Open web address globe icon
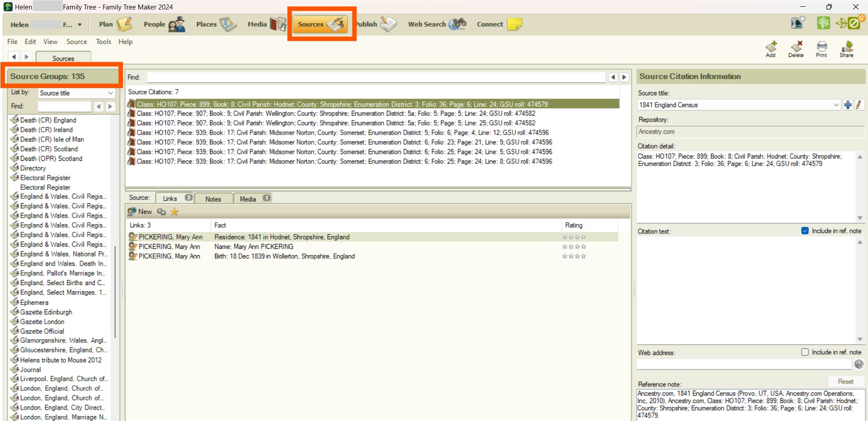This screenshot has height=421, width=868. [859, 364]
